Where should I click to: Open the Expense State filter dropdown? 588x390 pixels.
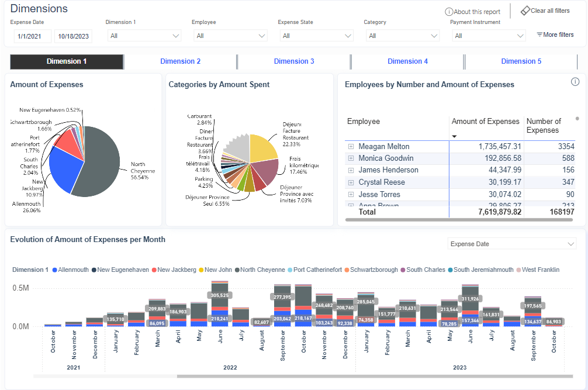click(316, 36)
